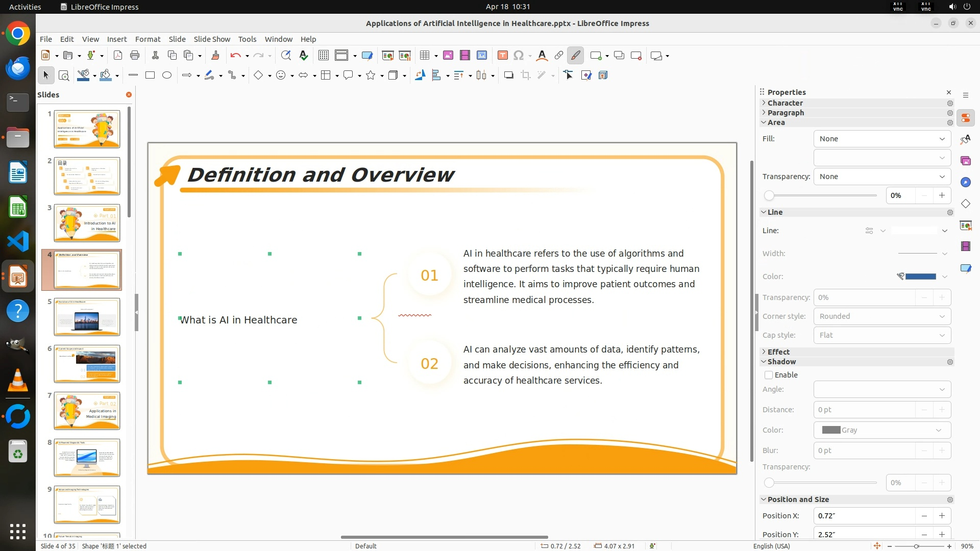Select the Rectangle drawing tool
980x551 pixels.
[150, 76]
